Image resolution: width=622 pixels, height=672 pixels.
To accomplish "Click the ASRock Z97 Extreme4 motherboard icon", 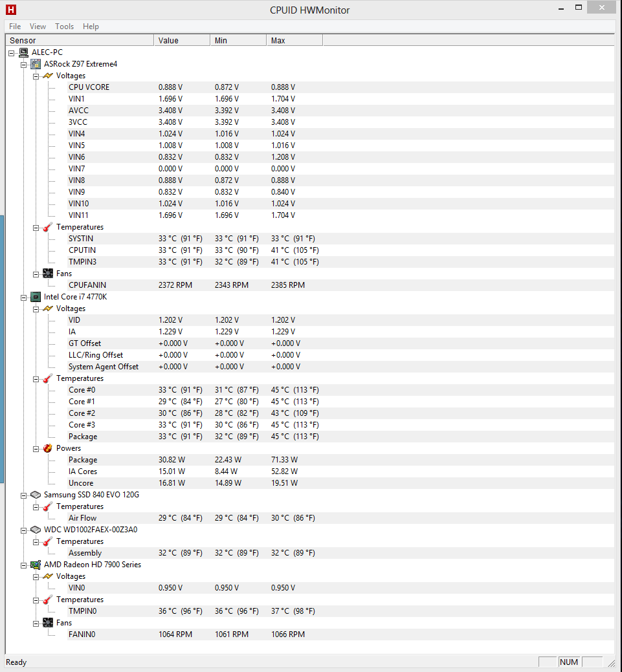I will tap(36, 64).
